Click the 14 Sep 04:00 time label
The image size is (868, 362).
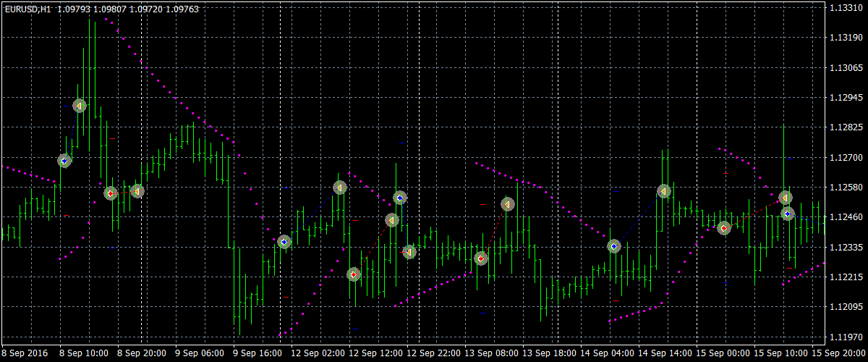coord(607,354)
